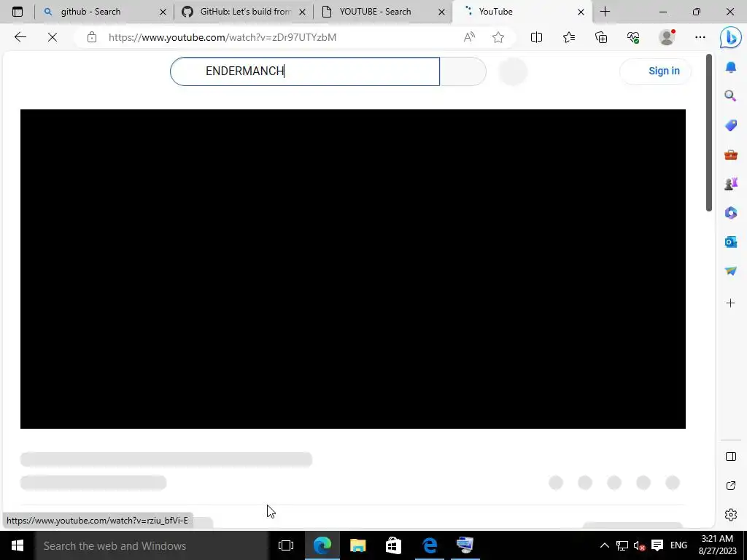Close the github - Search tab

tap(163, 12)
